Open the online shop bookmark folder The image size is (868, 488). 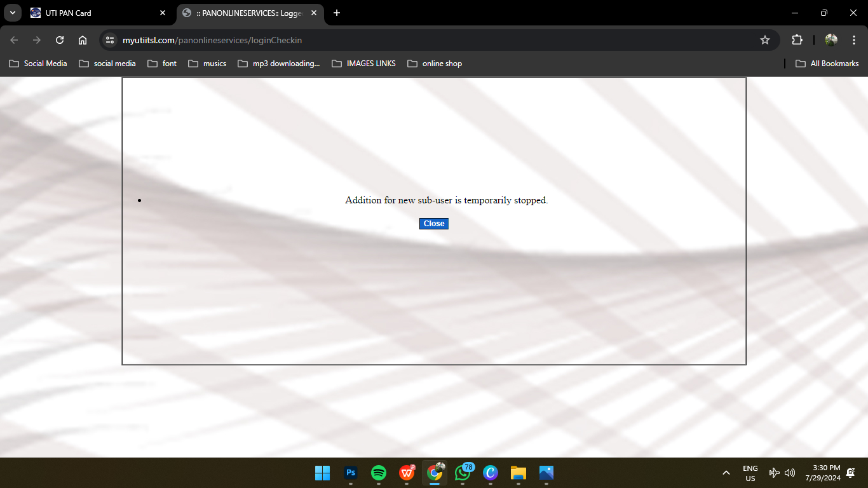(435, 64)
